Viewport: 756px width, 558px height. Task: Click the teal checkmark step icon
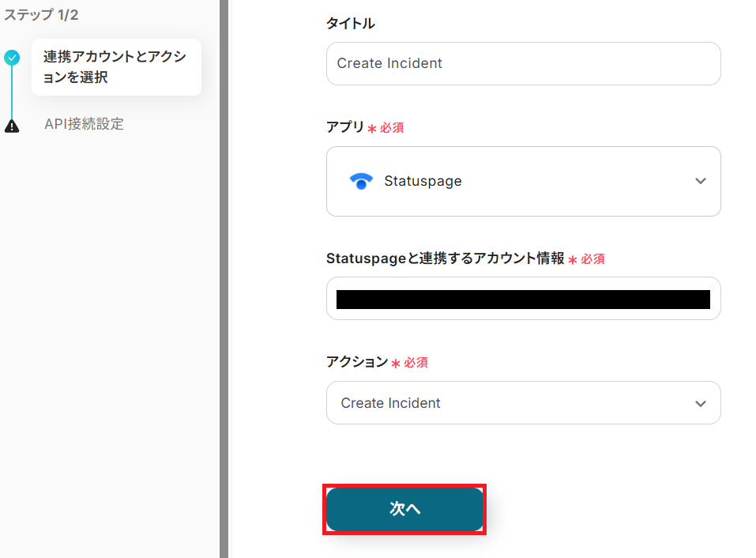click(12, 58)
